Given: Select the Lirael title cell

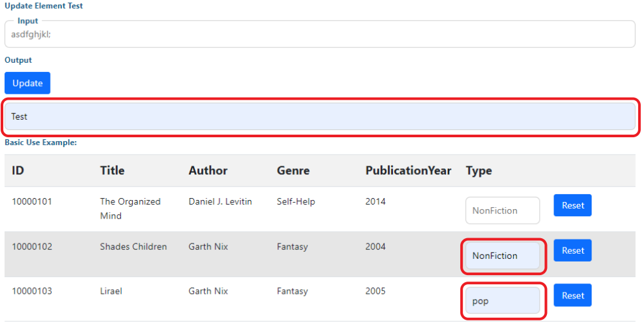Looking at the screenshot, I should click(x=111, y=291).
